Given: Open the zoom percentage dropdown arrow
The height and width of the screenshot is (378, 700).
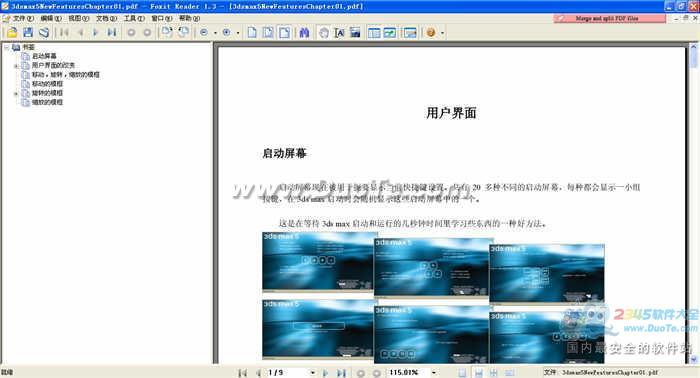Looking at the screenshot, I should [433, 373].
